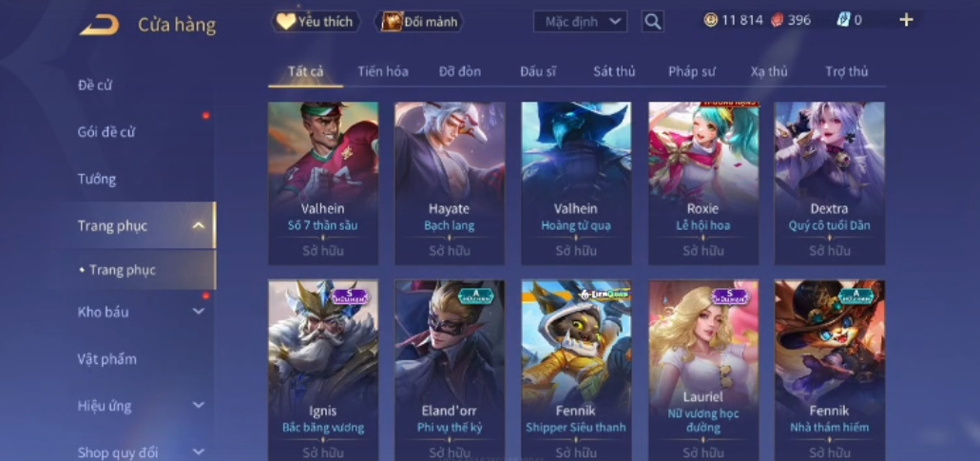980x461 pixels.
Task: Open Gói đề cử sidebar item
Action: coord(106,132)
